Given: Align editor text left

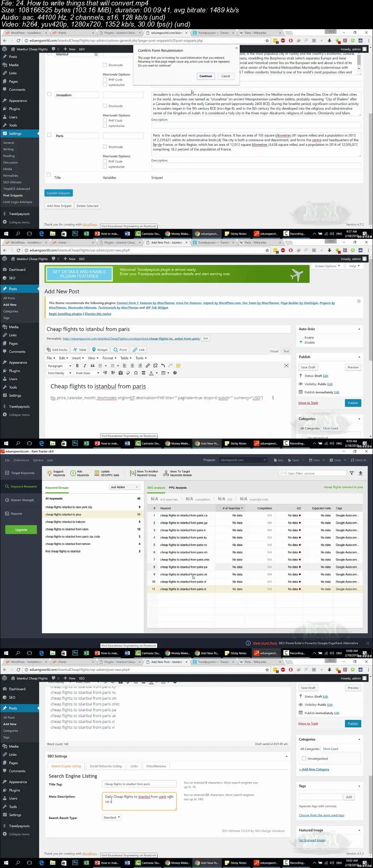Looking at the screenshot, I should coord(125,366).
